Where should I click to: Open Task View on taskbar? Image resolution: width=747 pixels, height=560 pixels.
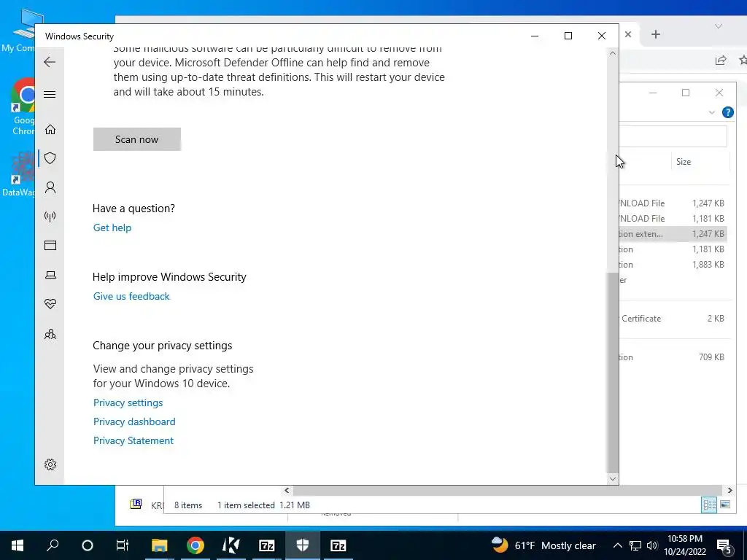(x=123, y=545)
